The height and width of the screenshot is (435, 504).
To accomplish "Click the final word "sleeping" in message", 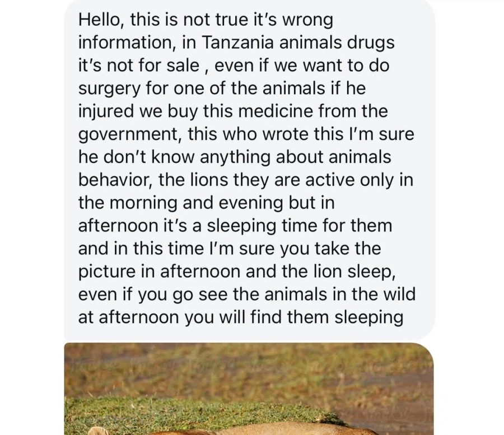I will click(x=368, y=317).
